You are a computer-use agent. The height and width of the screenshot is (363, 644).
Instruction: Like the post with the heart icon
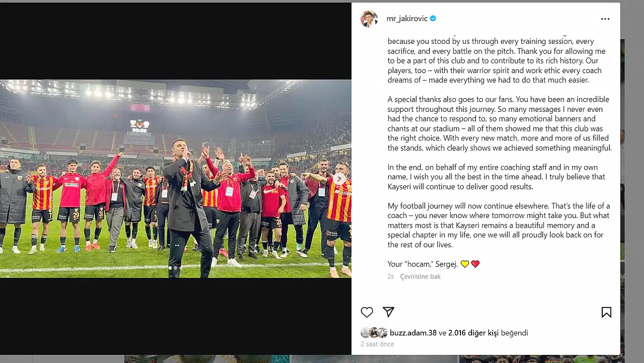coord(367,312)
